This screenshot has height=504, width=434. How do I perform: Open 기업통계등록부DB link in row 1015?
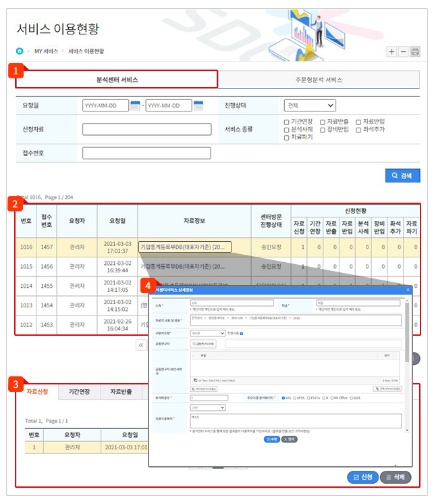183,266
